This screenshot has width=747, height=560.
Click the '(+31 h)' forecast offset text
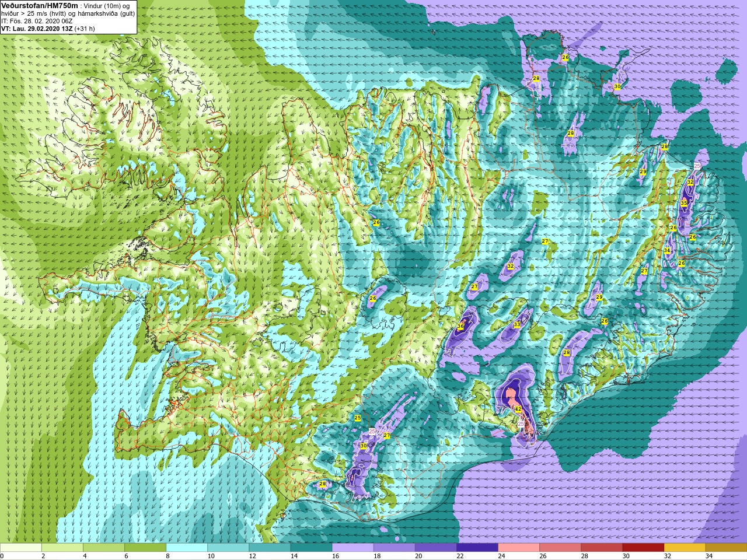point(85,29)
